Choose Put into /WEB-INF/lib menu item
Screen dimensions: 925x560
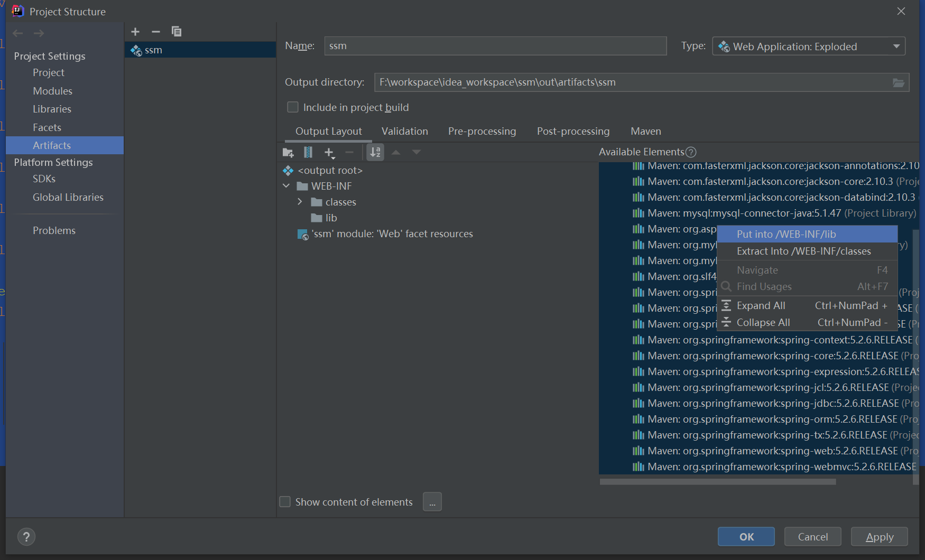[807, 234]
